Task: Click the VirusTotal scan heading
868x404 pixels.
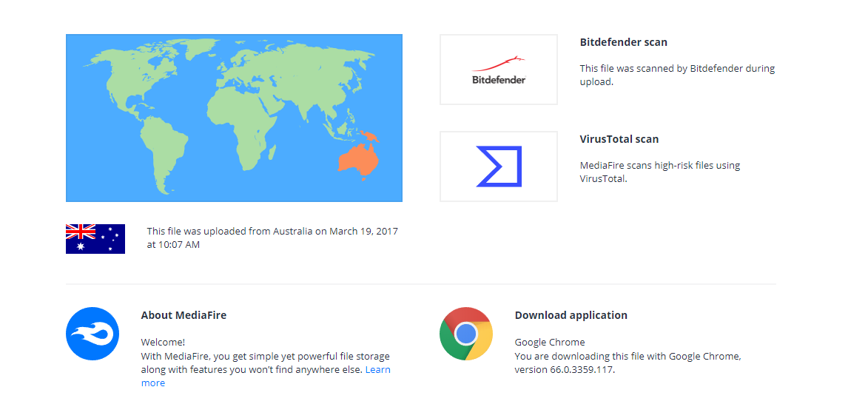Action: 619,139
